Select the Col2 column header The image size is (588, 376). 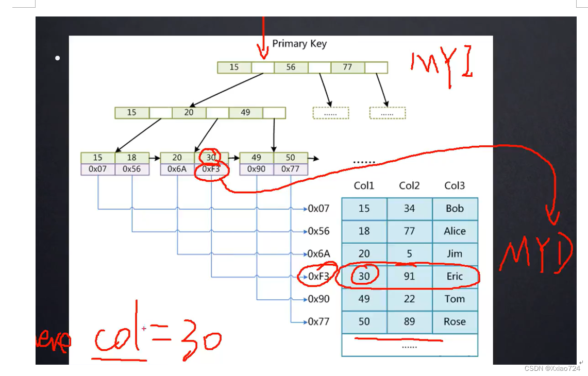point(409,185)
